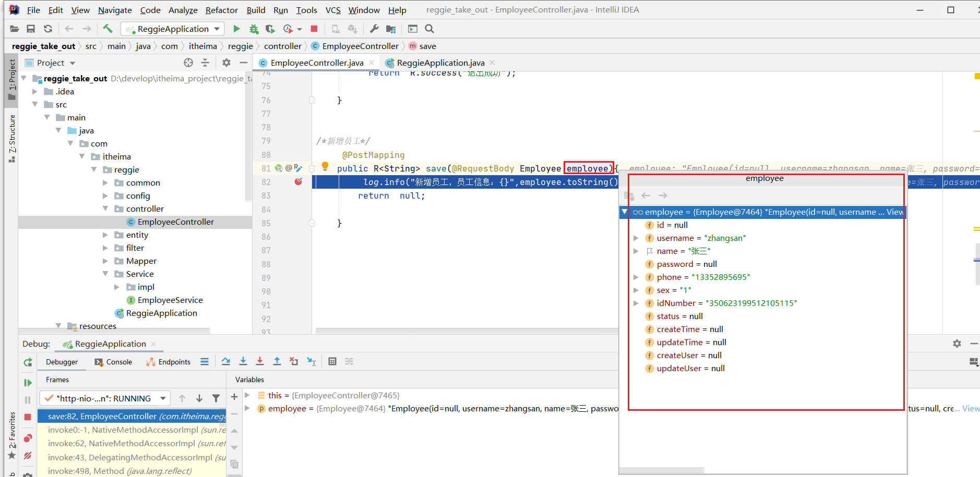980x477 pixels.
Task: Click Search Everywhere magnifier icon
Action: 429,29
